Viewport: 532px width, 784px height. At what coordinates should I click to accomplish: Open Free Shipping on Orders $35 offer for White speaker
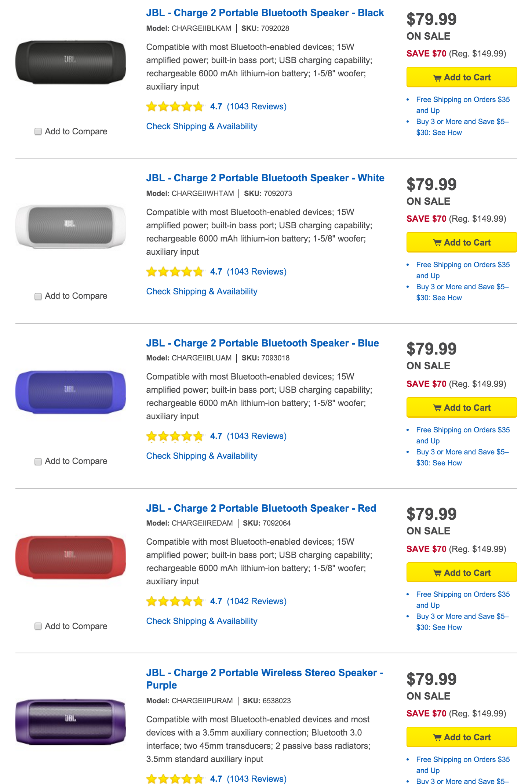(463, 270)
